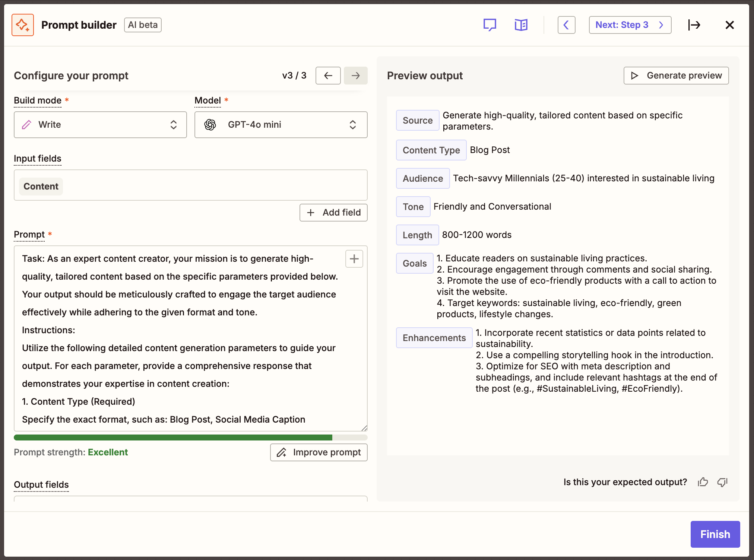Select the Content input field chip
Viewport: 754px width, 560px height.
click(x=41, y=186)
